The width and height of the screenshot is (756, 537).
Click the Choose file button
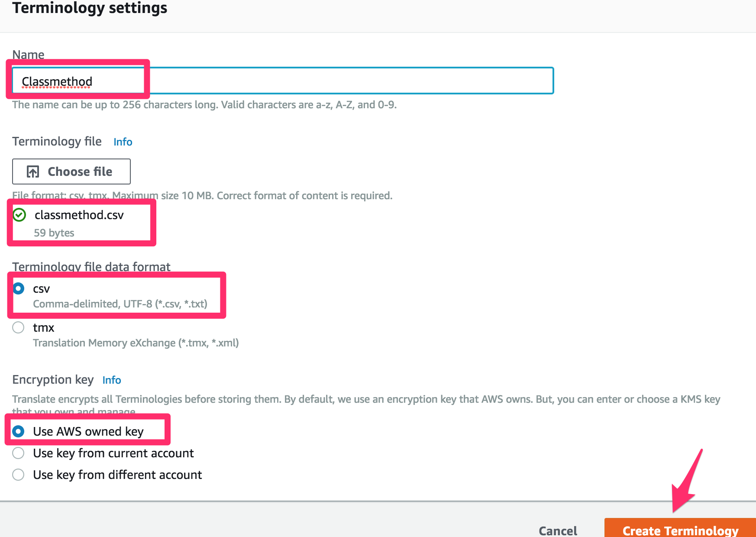pos(71,171)
